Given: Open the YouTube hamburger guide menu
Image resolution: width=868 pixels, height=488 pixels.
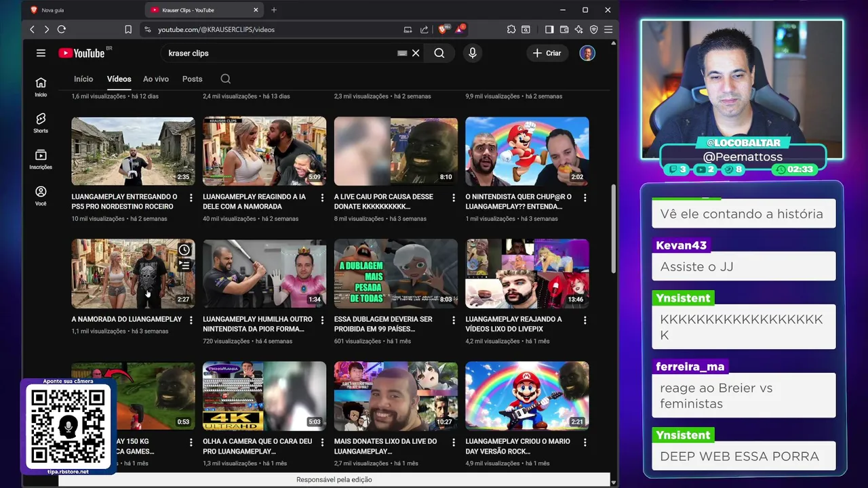Looking at the screenshot, I should 41,53.
